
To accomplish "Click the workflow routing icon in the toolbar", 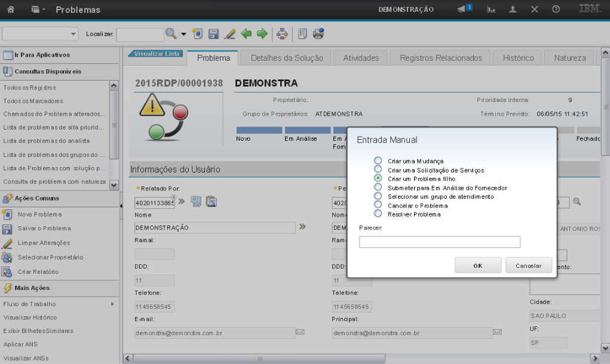I will coord(282,34).
